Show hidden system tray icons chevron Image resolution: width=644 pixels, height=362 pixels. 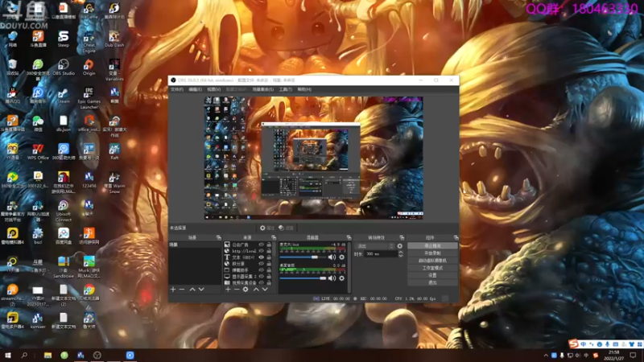(546, 356)
